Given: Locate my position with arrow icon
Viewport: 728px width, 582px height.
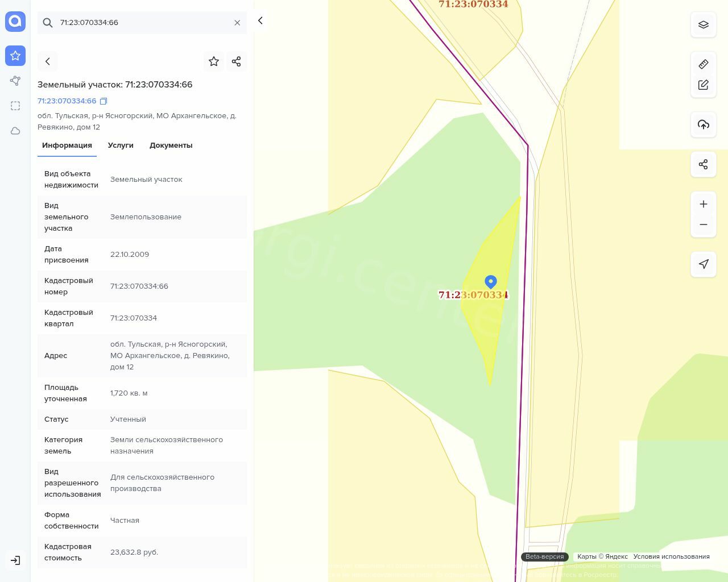Looking at the screenshot, I should pyautogui.click(x=704, y=264).
